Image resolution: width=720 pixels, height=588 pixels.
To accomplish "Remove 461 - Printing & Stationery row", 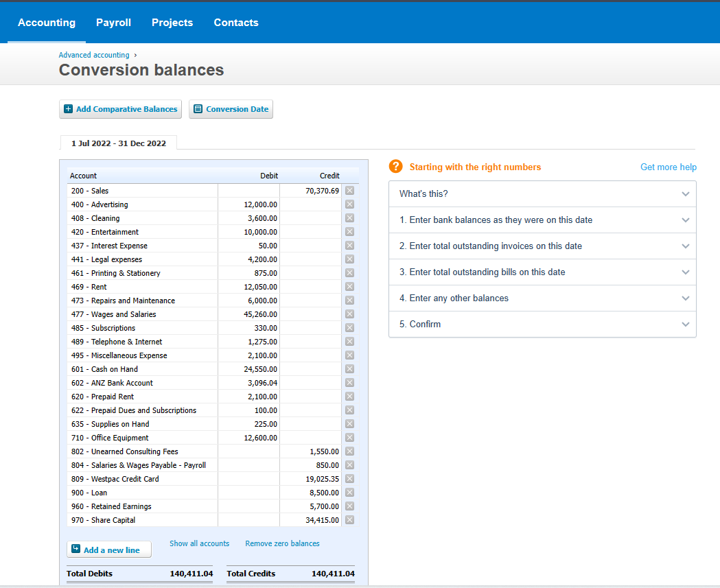I will [349, 273].
